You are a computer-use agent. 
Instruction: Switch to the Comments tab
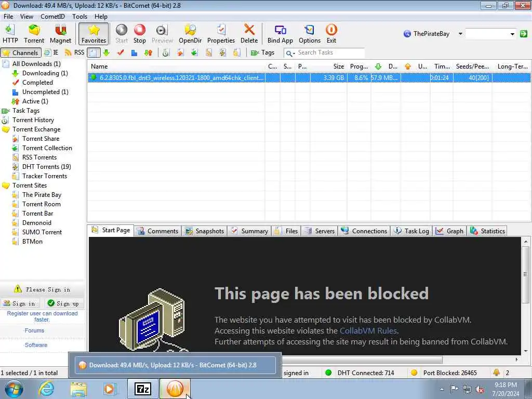coord(158,231)
